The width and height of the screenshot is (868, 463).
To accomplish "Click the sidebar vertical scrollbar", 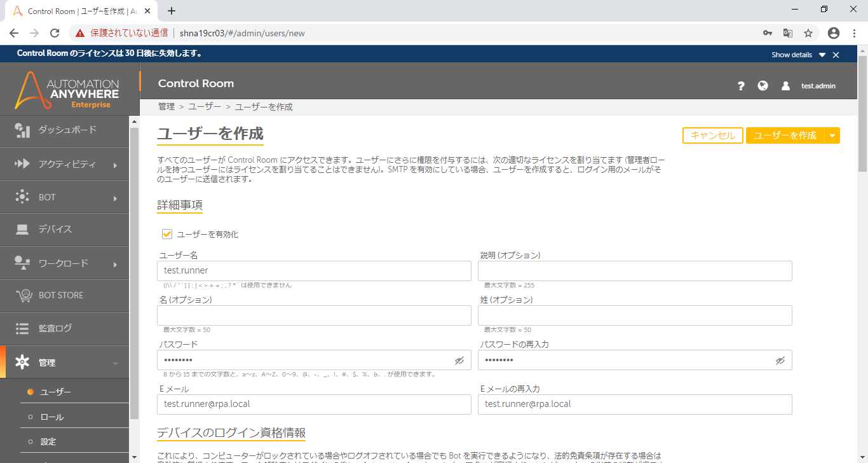I will [x=134, y=272].
